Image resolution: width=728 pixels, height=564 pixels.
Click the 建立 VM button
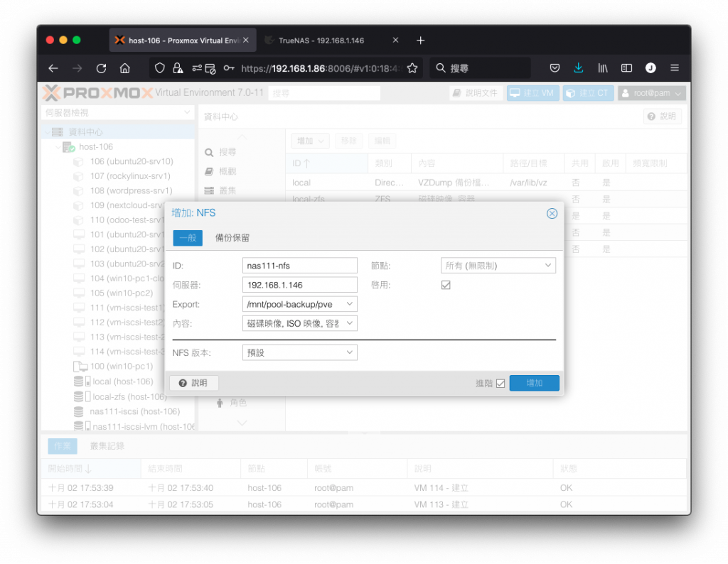(532, 93)
